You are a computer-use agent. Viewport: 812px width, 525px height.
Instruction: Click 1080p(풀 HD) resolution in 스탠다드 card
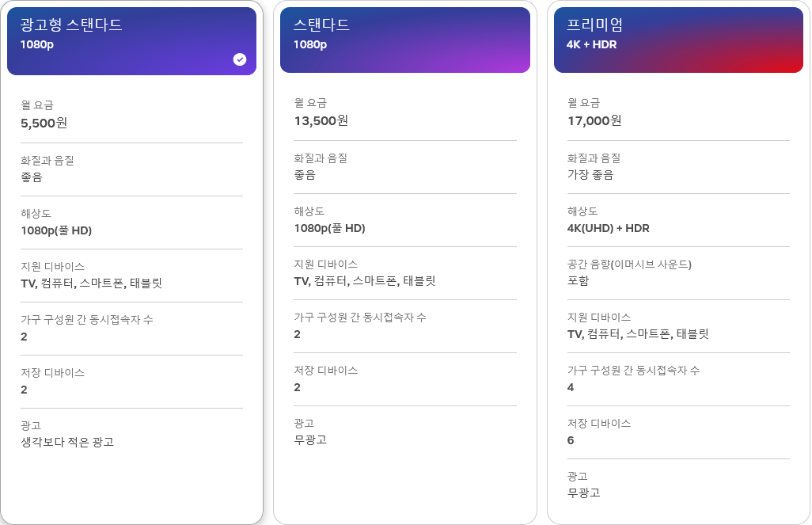[329, 228]
